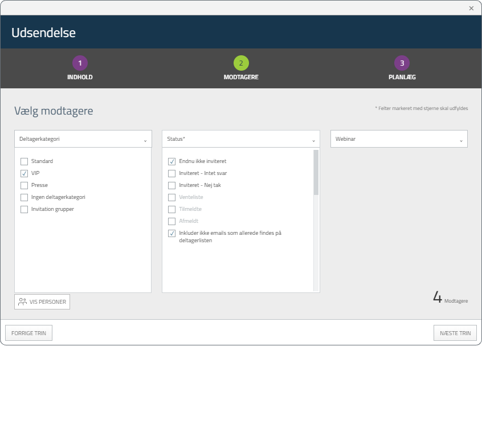Image resolution: width=482 pixels, height=448 pixels.
Task: Go to step 1 circle for Indhold
Action: click(x=80, y=63)
